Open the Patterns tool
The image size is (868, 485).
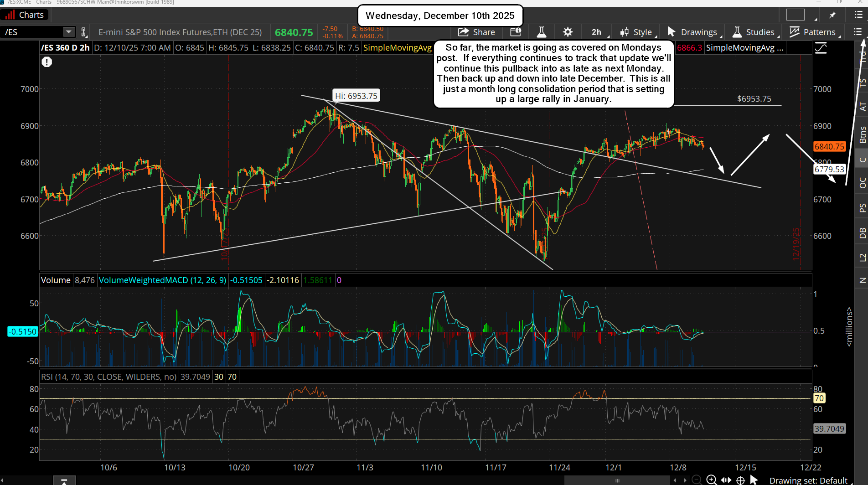point(794,32)
